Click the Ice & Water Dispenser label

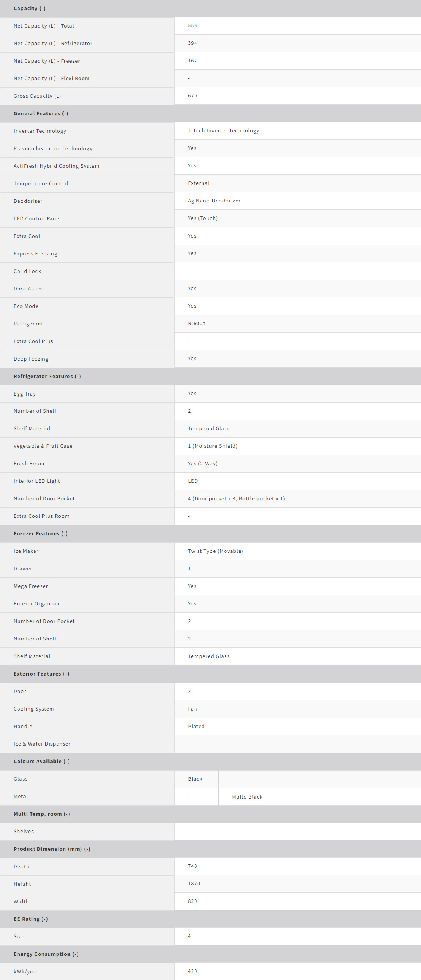click(x=42, y=744)
